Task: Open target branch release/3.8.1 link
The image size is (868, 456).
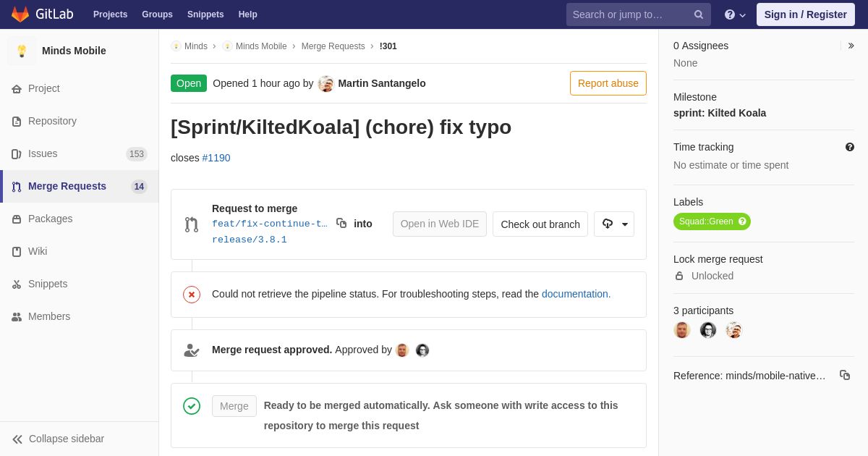Action: [250, 240]
